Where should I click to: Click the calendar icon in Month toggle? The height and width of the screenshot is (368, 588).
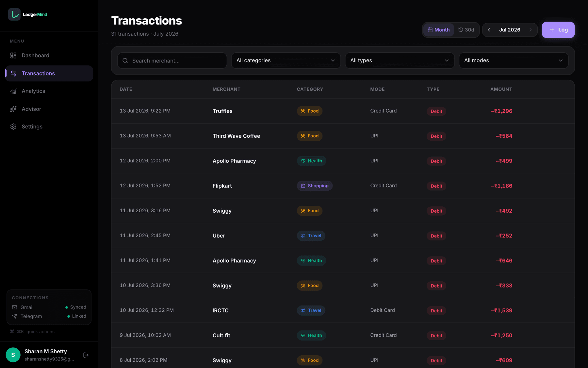click(430, 30)
